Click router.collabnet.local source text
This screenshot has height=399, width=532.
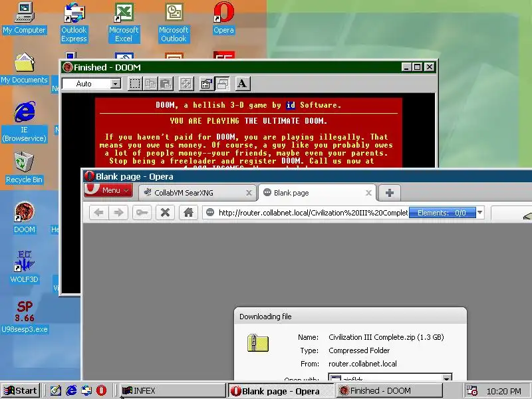click(362, 364)
